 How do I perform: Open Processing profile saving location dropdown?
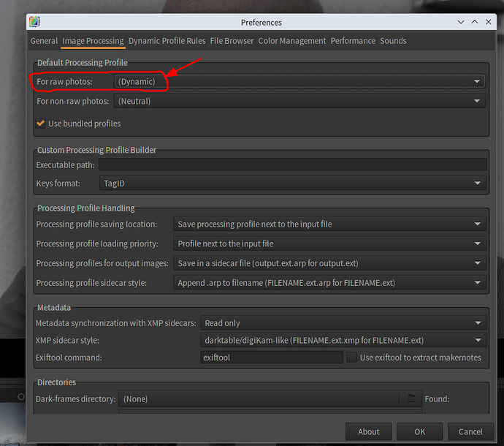[329, 224]
